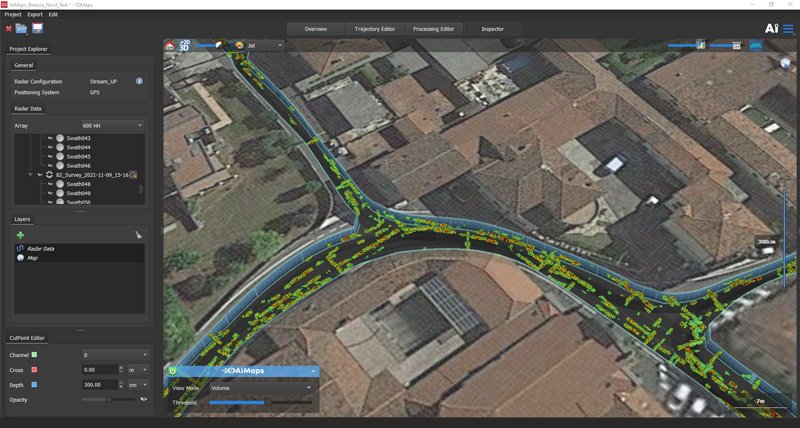
Task: Open the Depth unit dropdown (cm)
Action: click(x=138, y=385)
